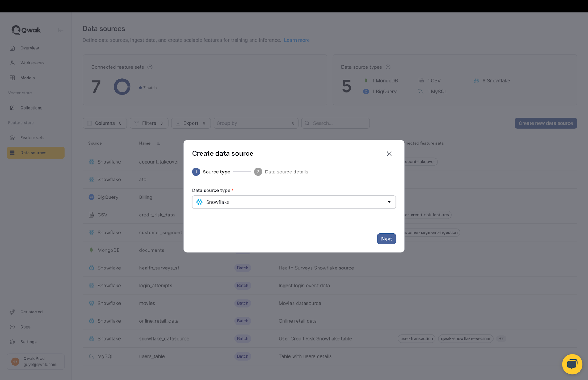Click the Qwak logo in sidebar

(x=26, y=30)
